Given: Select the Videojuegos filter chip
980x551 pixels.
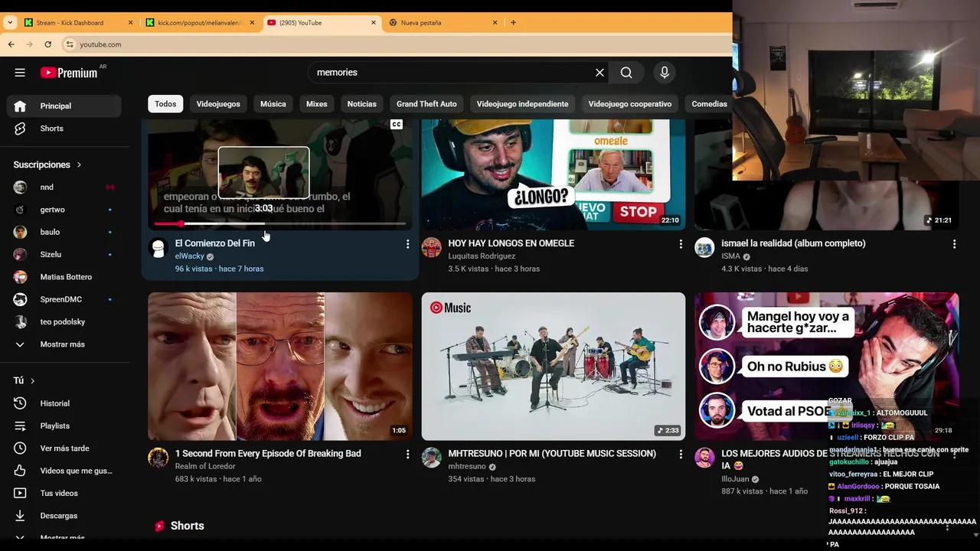Looking at the screenshot, I should pos(218,104).
